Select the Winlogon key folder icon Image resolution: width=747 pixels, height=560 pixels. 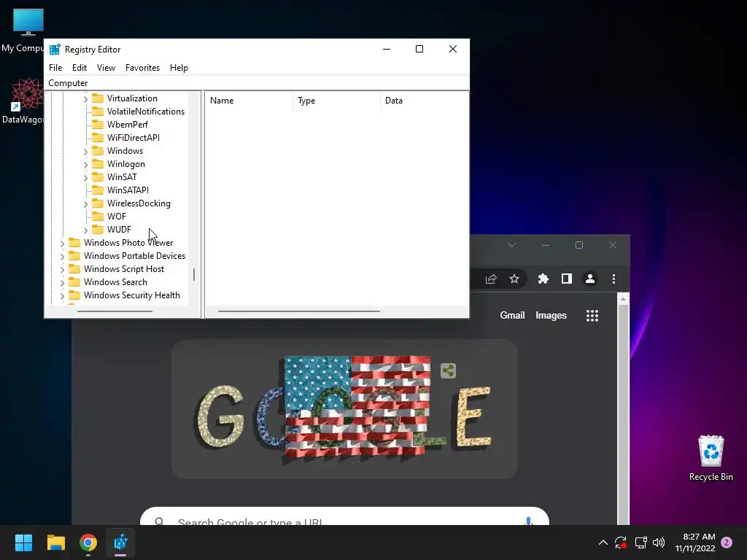click(98, 163)
